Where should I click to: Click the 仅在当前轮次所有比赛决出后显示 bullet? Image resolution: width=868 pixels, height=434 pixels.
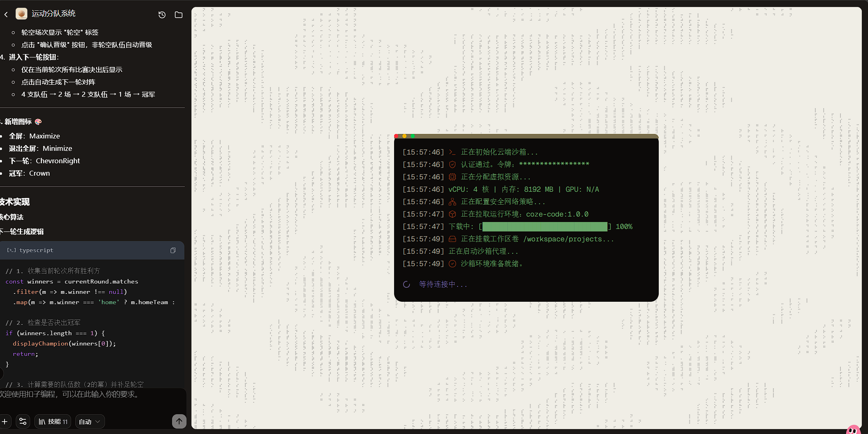pyautogui.click(x=72, y=69)
